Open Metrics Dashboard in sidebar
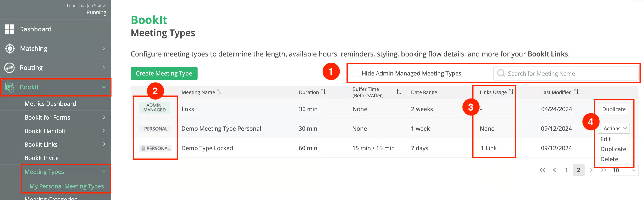 pos(50,104)
